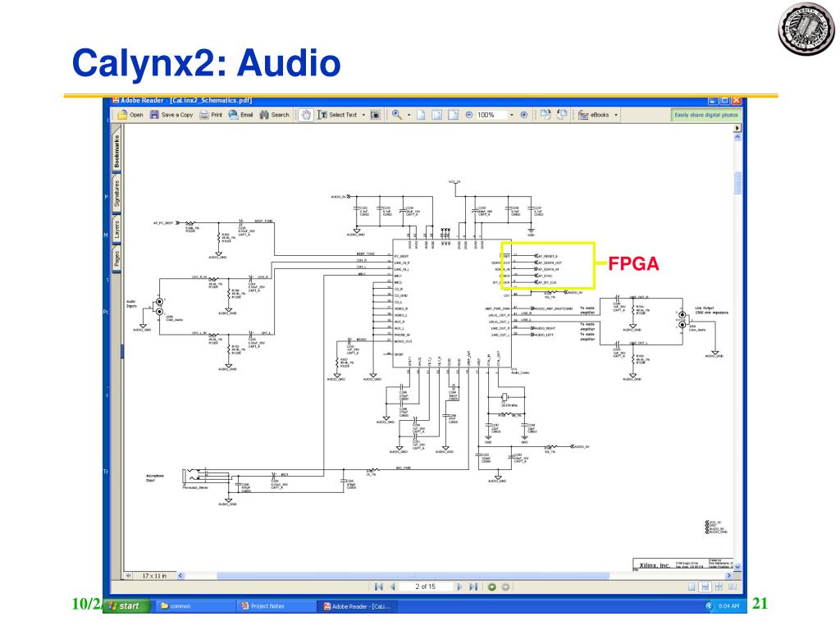This screenshot has height=630, width=840.
Task: Choose the Zoom In magnifier tool
Action: tap(397, 115)
